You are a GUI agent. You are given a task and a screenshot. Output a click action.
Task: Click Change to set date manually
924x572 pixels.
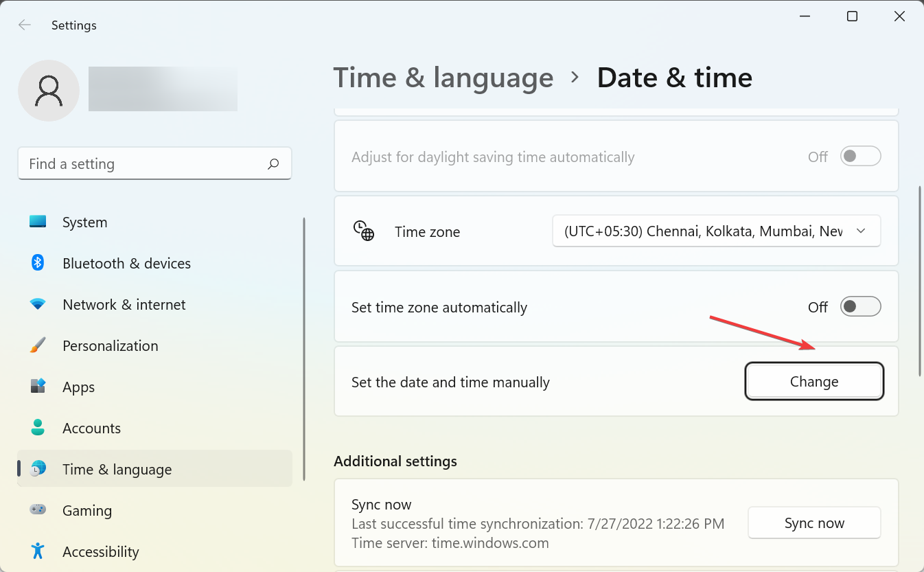coord(814,381)
